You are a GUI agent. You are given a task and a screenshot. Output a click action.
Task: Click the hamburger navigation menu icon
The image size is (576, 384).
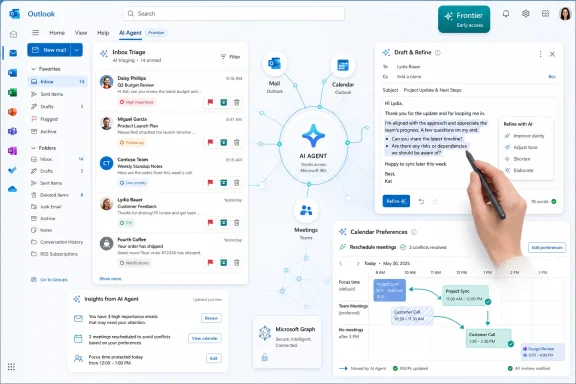click(35, 33)
